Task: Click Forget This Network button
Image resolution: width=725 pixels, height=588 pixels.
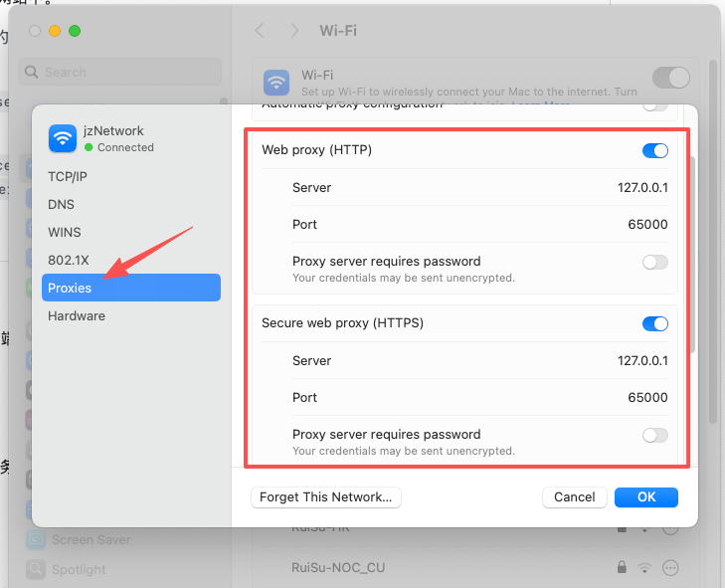Action: [x=325, y=496]
